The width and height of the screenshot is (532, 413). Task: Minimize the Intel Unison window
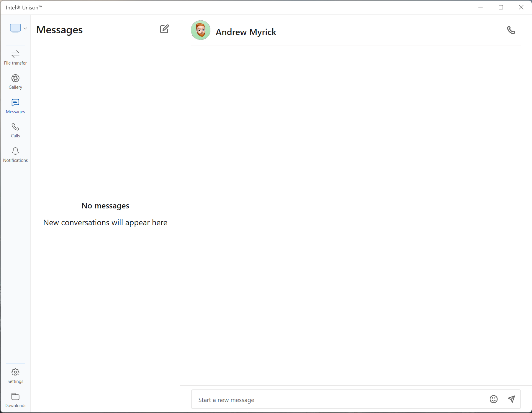(x=480, y=7)
